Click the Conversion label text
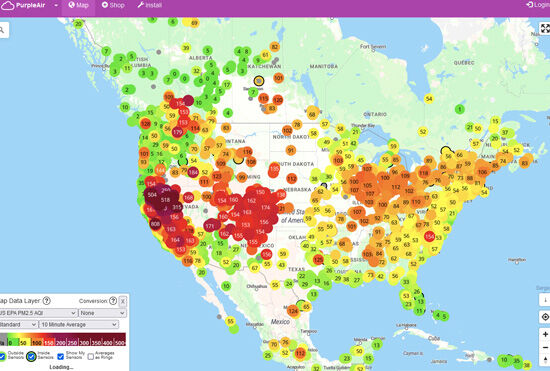This screenshot has height=371, width=550. point(93,301)
